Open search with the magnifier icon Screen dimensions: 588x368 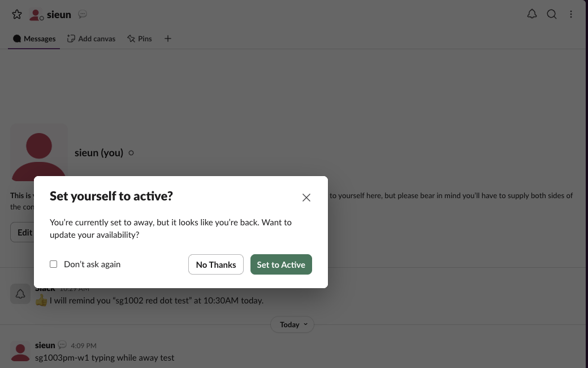[x=552, y=14]
